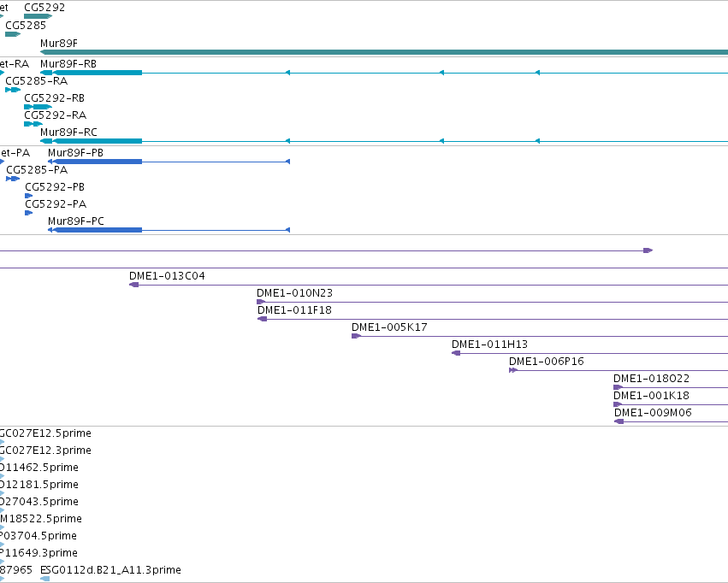The height and width of the screenshot is (583, 728).
Task: Click the CG5292-RA transcript arrow glyph
Action: click(33, 124)
